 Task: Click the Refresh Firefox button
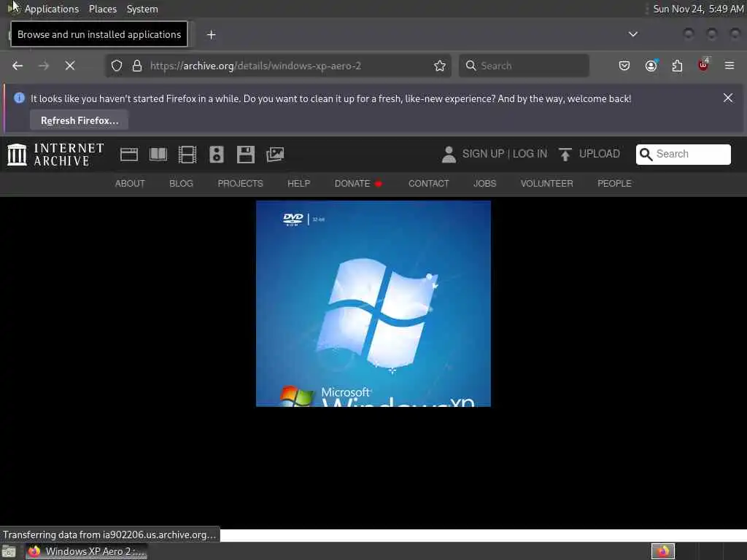point(79,120)
